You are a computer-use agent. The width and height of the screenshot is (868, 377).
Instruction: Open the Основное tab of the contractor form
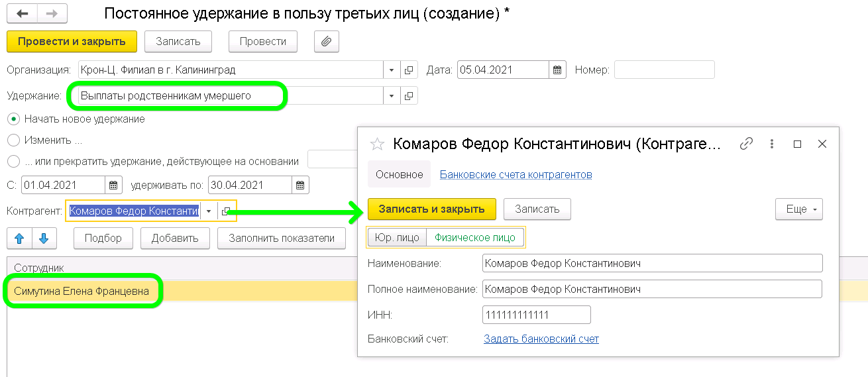399,175
